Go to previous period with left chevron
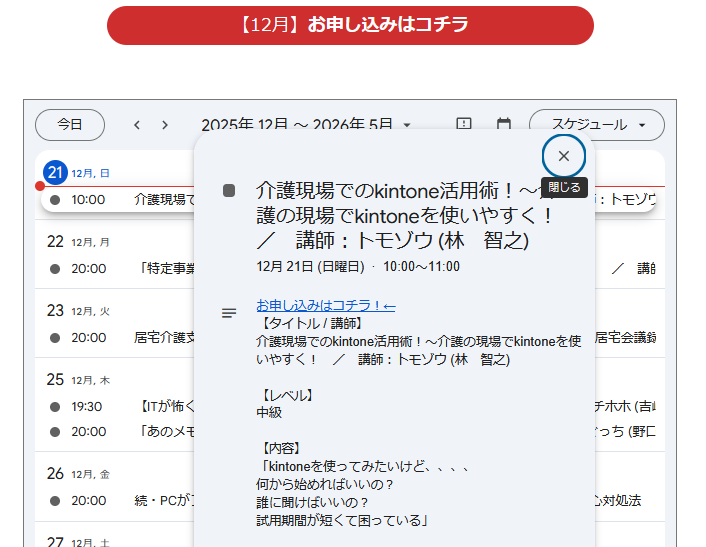 click(137, 125)
